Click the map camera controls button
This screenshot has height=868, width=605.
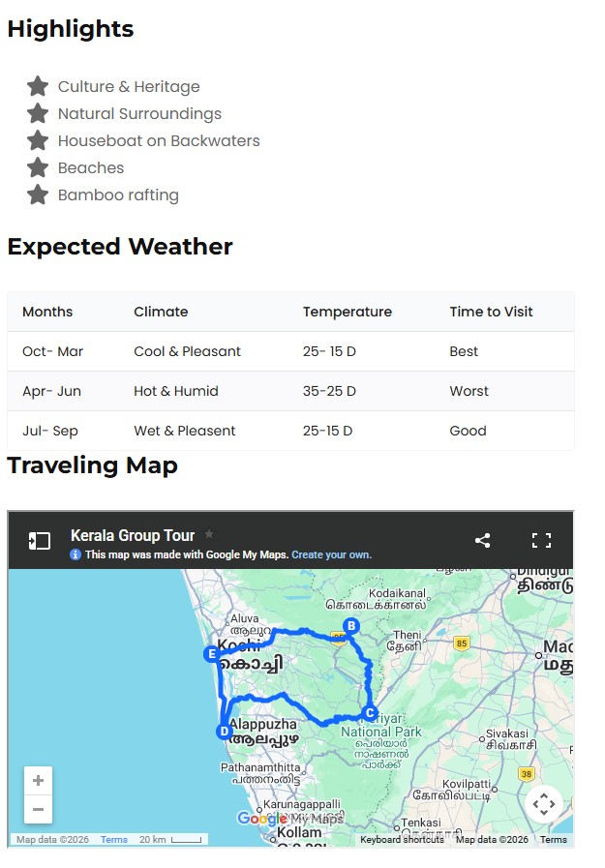[x=544, y=803]
